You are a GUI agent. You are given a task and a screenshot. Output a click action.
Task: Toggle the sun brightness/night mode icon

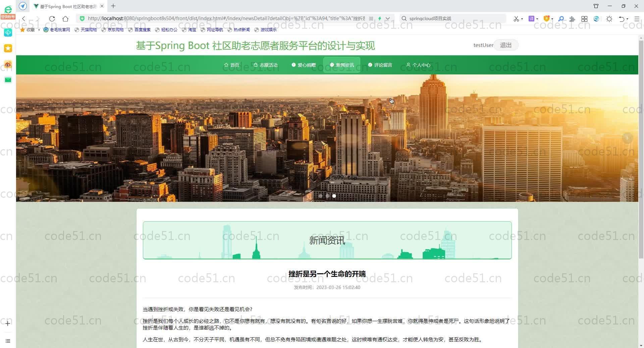click(x=609, y=19)
